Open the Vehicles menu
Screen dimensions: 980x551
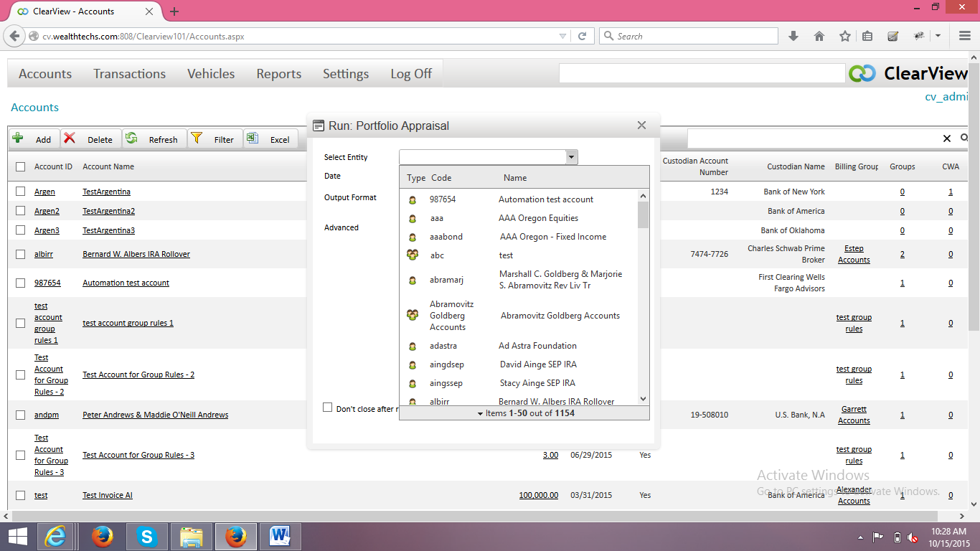pyautogui.click(x=211, y=74)
